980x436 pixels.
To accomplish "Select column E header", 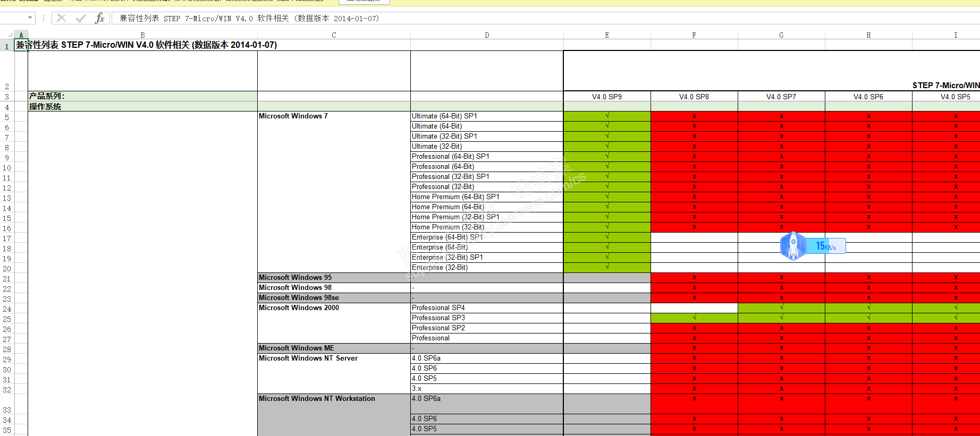I will [x=607, y=35].
